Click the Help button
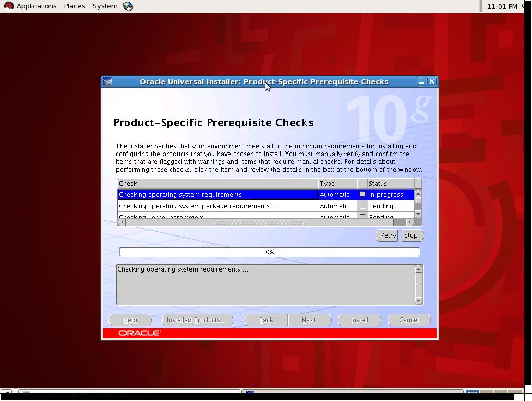532x401 pixels. (130, 320)
